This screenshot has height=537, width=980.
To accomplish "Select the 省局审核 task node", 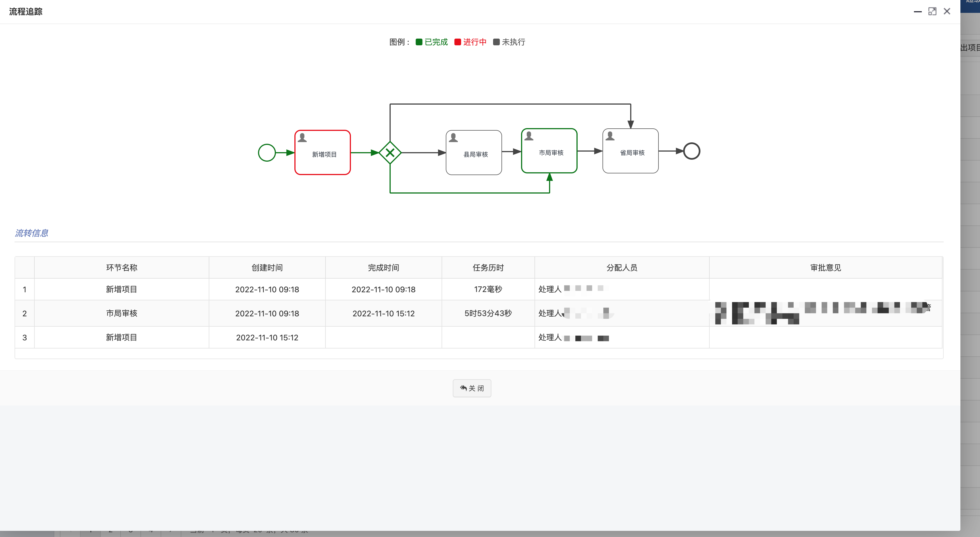I will coord(630,150).
